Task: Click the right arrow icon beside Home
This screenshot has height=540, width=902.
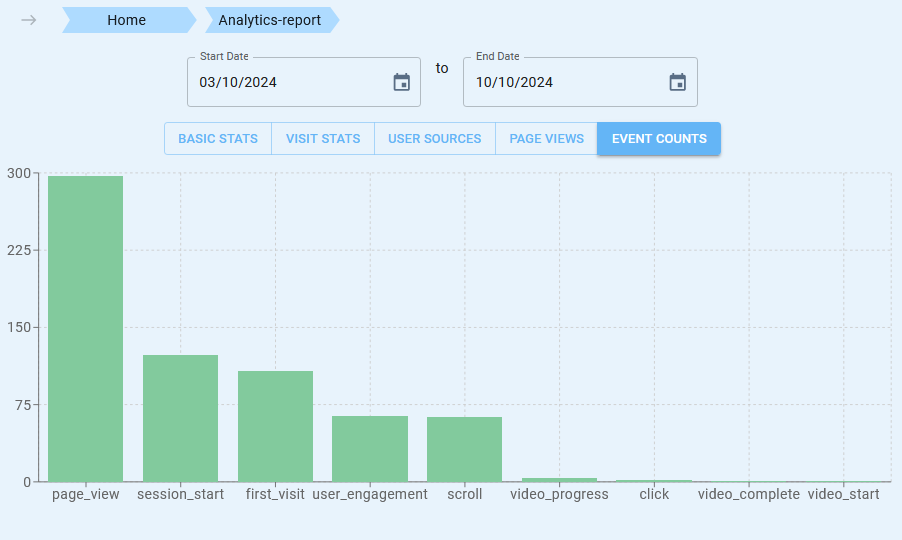Action: point(29,20)
